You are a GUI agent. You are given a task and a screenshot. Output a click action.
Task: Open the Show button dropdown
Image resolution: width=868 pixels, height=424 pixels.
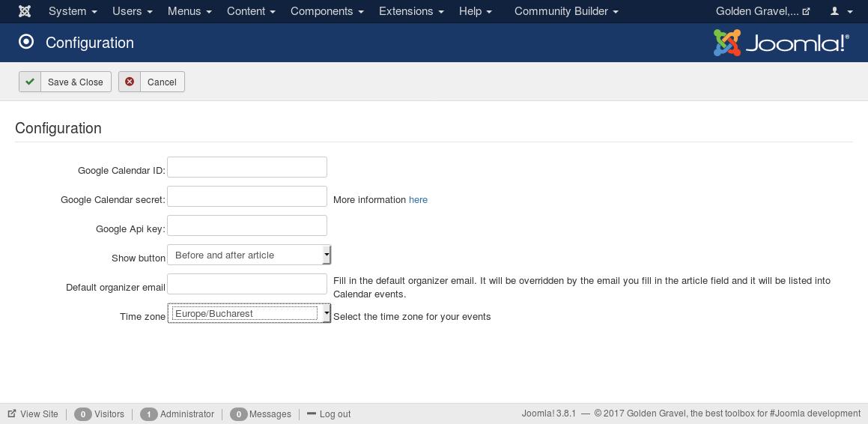pyautogui.click(x=249, y=255)
